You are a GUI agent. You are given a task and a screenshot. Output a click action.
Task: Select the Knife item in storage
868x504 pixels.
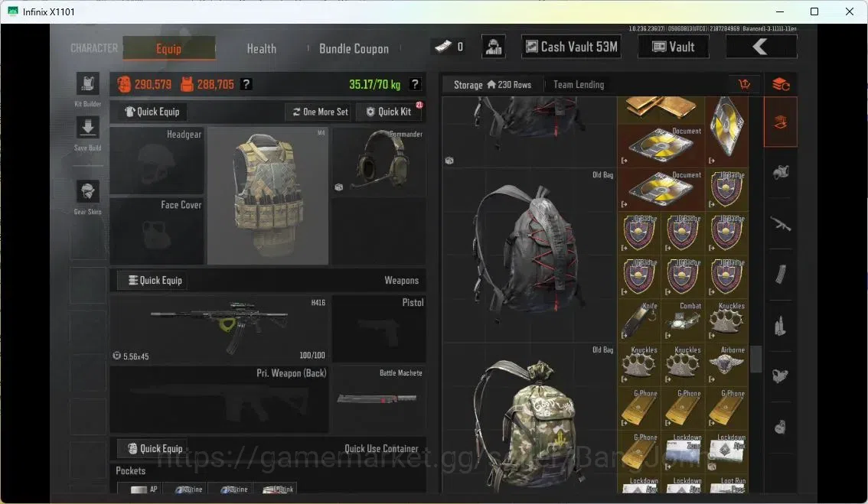[639, 321]
